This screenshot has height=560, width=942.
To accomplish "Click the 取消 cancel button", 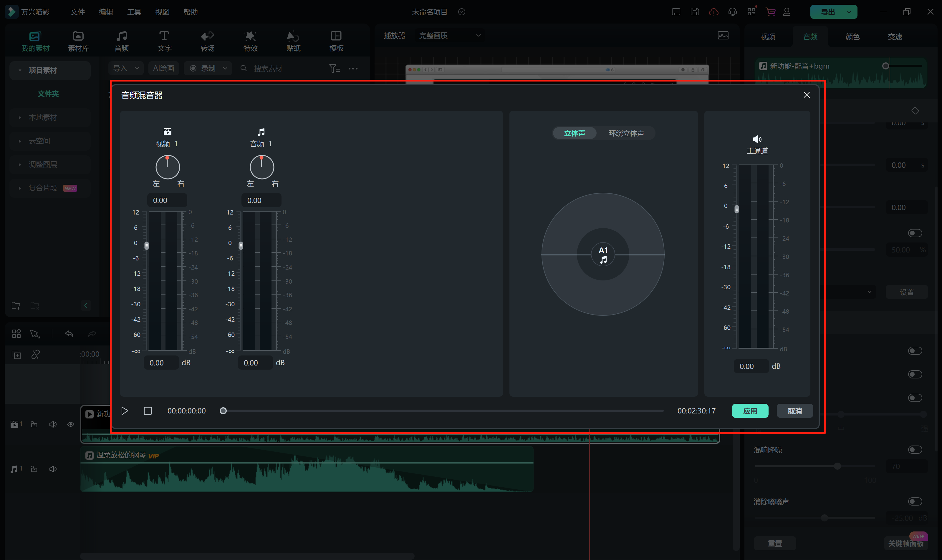I will (x=794, y=411).
